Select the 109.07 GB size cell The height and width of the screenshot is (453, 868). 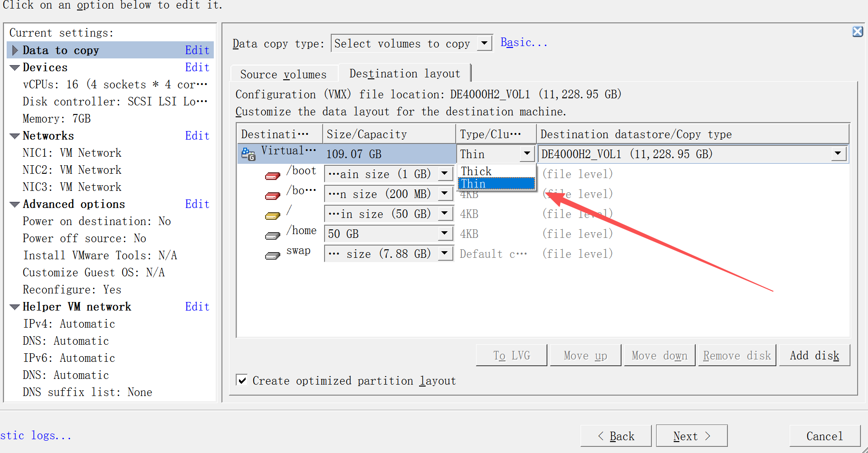pos(389,154)
